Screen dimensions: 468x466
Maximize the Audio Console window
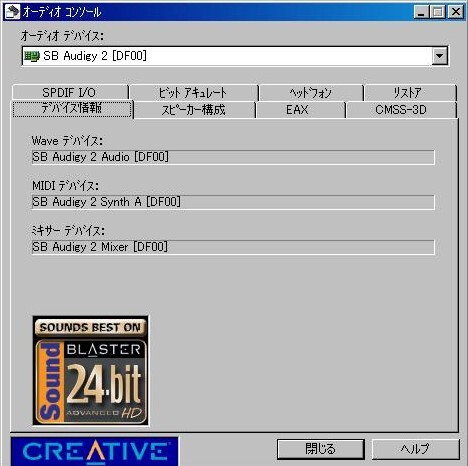438,12
